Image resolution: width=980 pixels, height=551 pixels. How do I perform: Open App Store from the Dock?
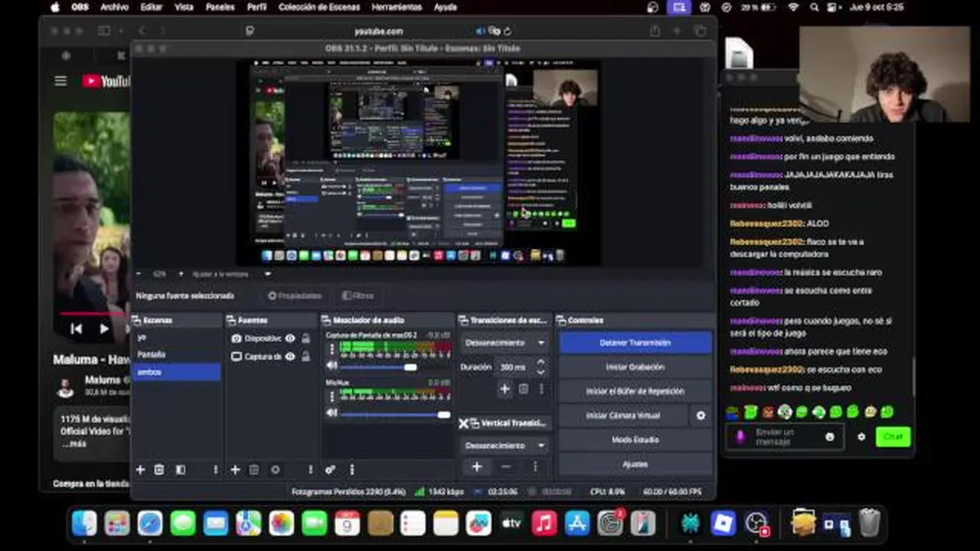pos(577,523)
